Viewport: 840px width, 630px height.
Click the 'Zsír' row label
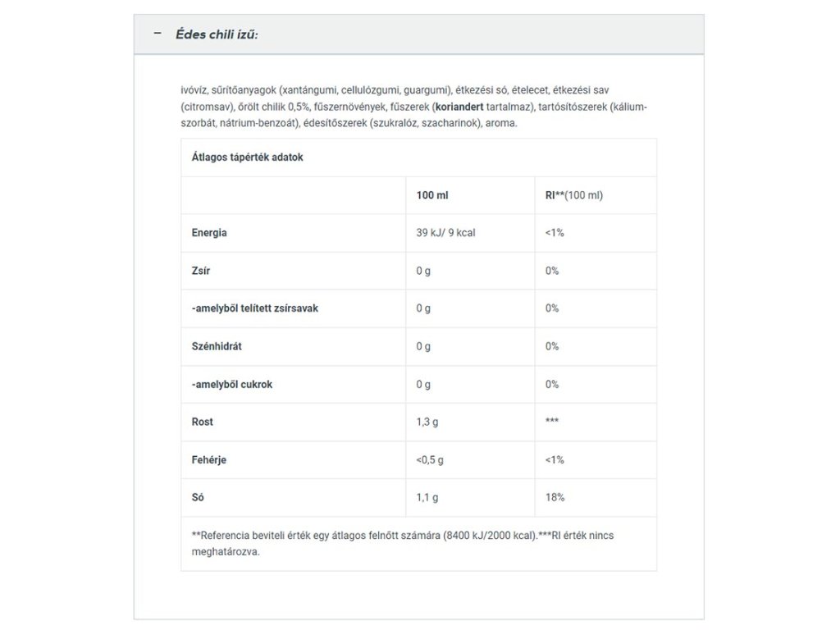(202, 271)
